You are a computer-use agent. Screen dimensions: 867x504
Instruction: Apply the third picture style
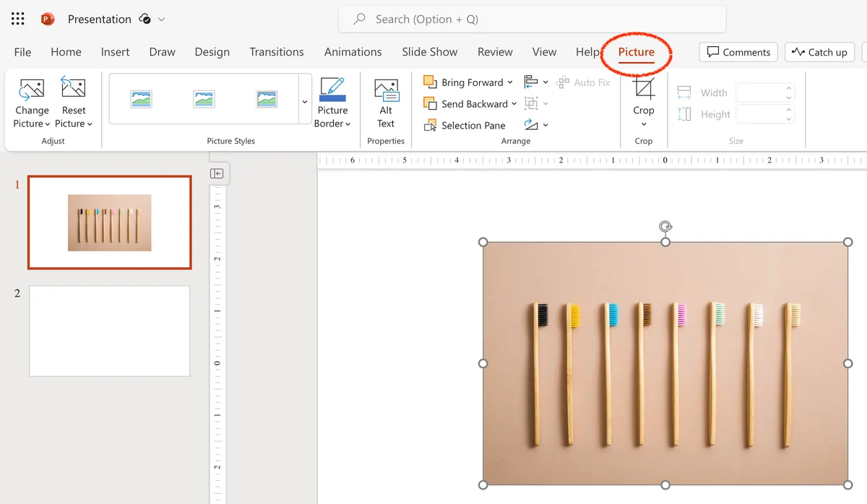pos(267,99)
